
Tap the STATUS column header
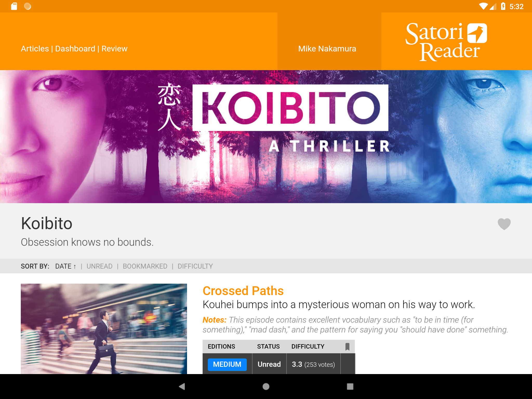click(268, 347)
